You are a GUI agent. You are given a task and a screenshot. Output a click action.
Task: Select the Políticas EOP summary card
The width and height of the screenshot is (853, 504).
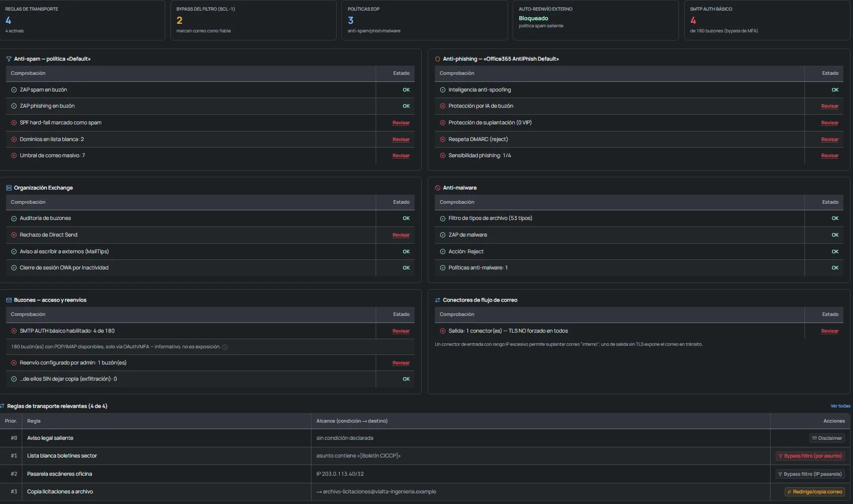pyautogui.click(x=425, y=20)
